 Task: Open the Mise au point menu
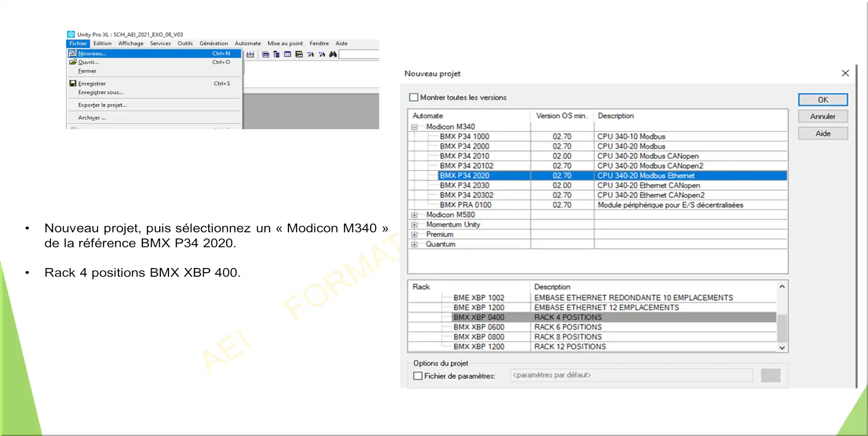(285, 43)
